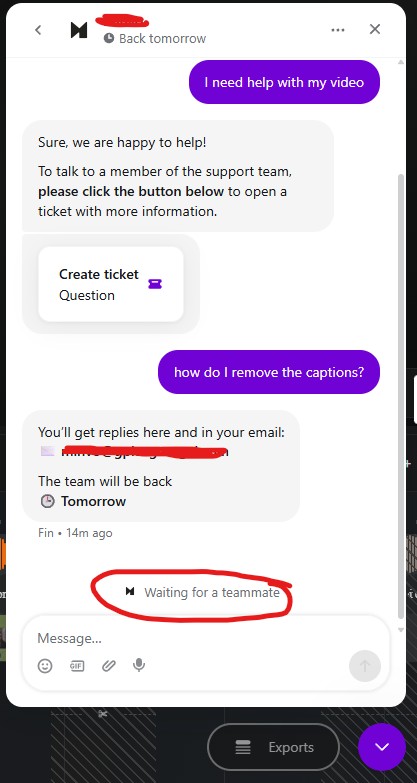The width and height of the screenshot is (417, 783).
Task: Close the chat window with X
Action: tap(375, 29)
